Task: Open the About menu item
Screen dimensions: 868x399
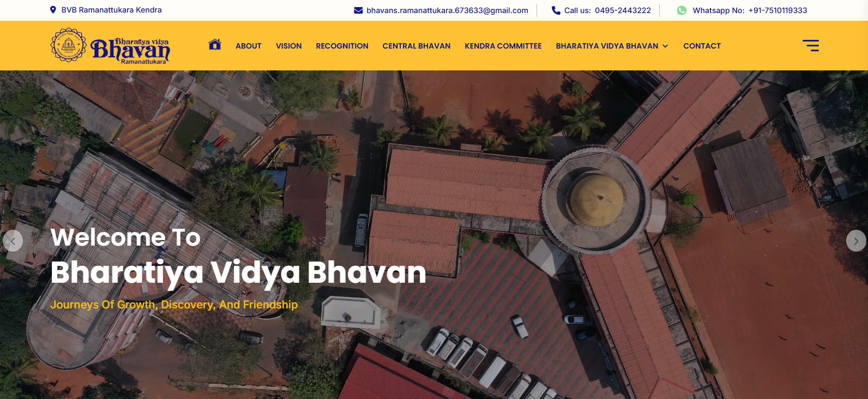Action: [x=249, y=46]
